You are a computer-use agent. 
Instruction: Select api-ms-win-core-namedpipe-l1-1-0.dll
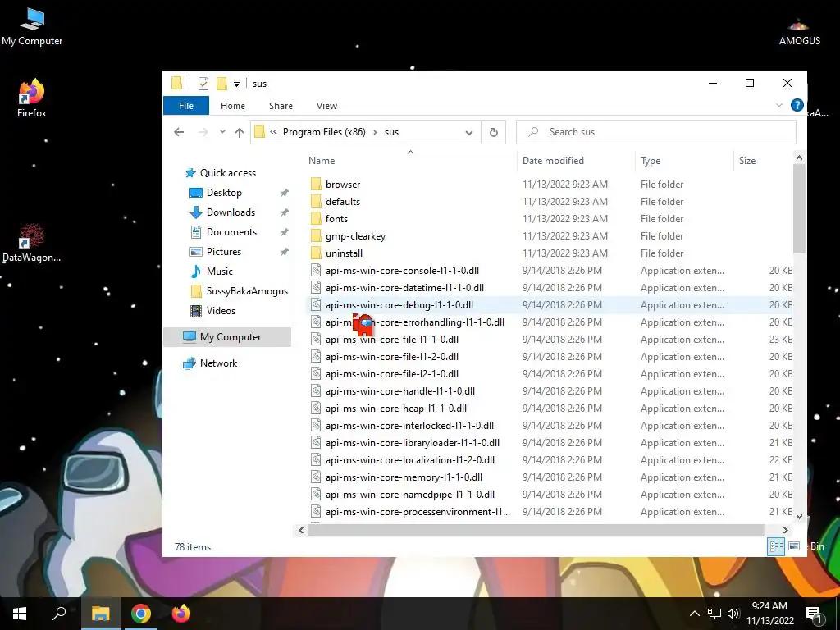410,495
